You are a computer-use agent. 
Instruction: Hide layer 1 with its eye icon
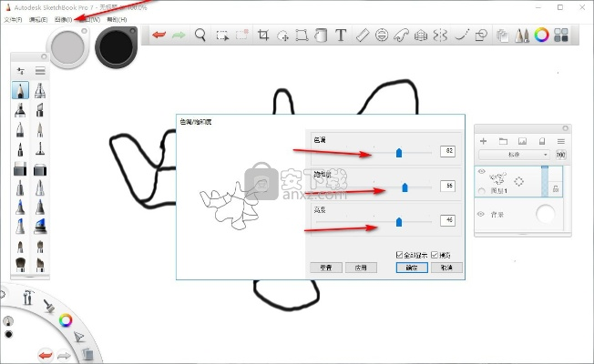[x=482, y=171]
